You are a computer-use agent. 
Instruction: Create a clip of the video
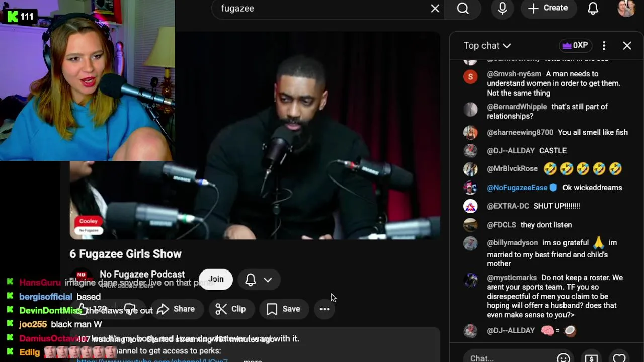pos(230,309)
